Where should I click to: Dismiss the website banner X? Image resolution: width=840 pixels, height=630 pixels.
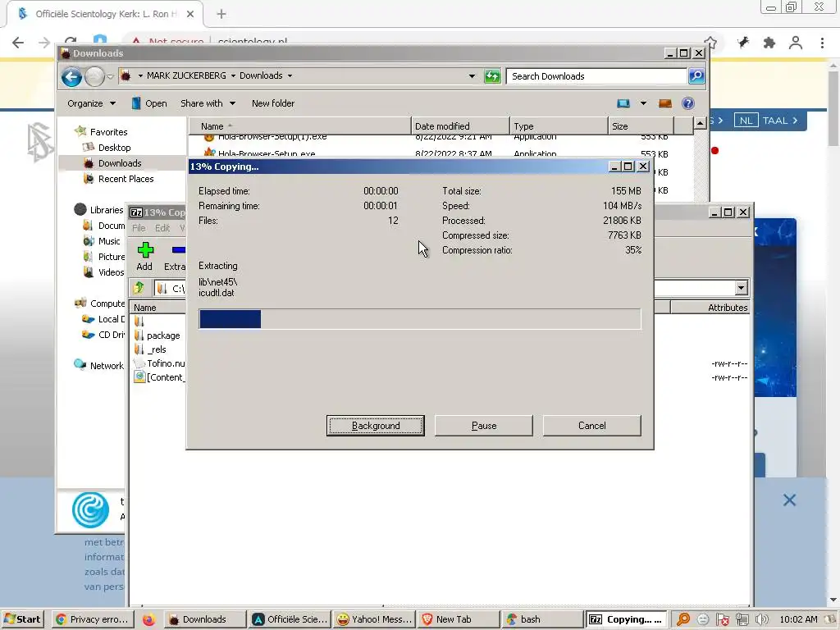(789, 500)
